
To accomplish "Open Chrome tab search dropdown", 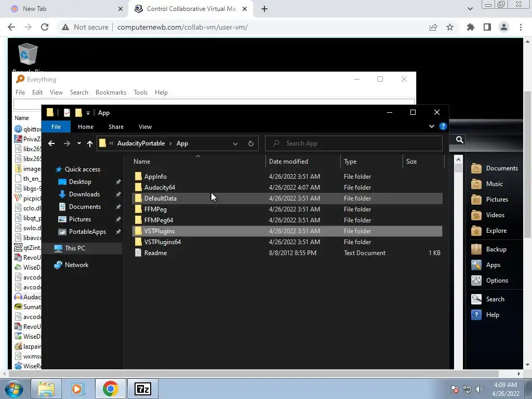I will 470,9.
